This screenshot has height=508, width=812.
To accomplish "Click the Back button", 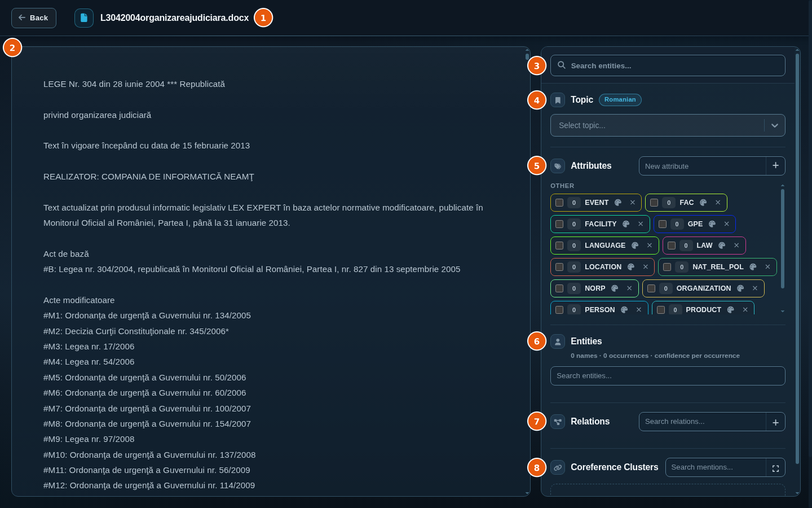I will (34, 18).
